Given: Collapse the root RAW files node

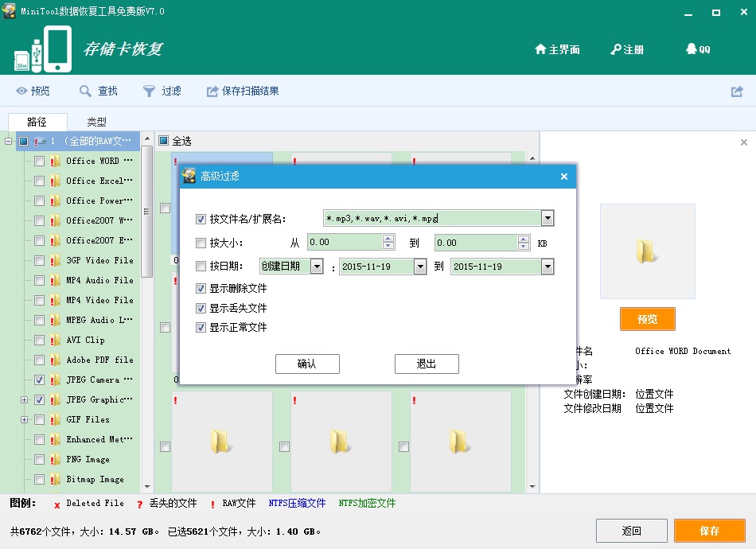Looking at the screenshot, I should [8, 141].
